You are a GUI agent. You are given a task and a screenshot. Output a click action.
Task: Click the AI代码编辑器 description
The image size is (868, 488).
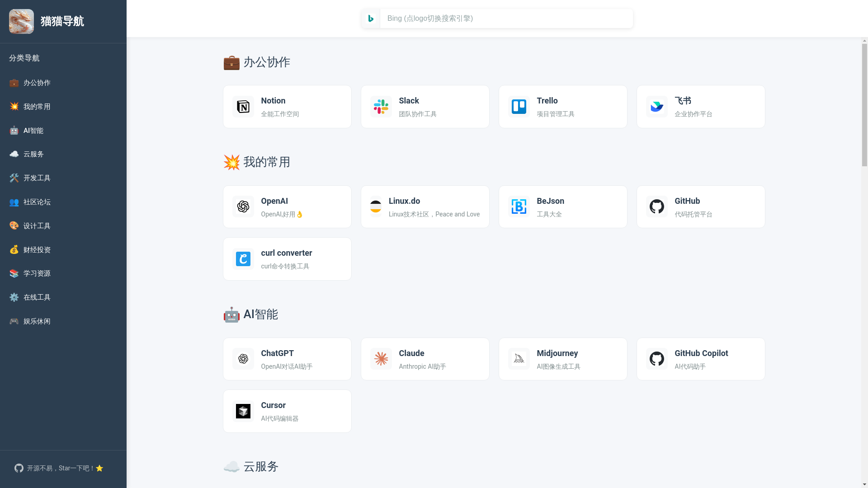pos(279,419)
